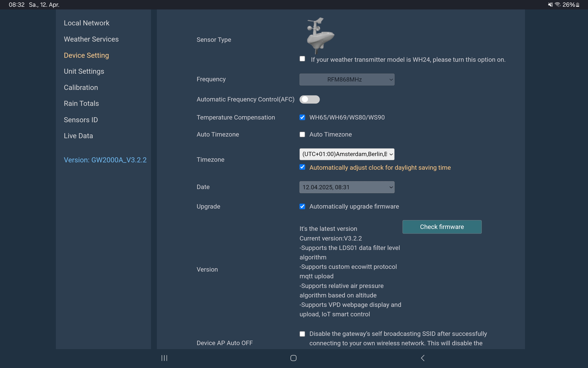
Task: Open Weather Services in sidebar
Action: tap(91, 39)
